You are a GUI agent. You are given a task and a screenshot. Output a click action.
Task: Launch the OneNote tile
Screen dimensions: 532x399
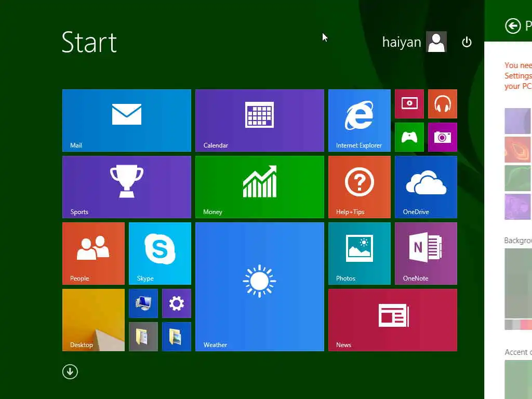click(426, 254)
